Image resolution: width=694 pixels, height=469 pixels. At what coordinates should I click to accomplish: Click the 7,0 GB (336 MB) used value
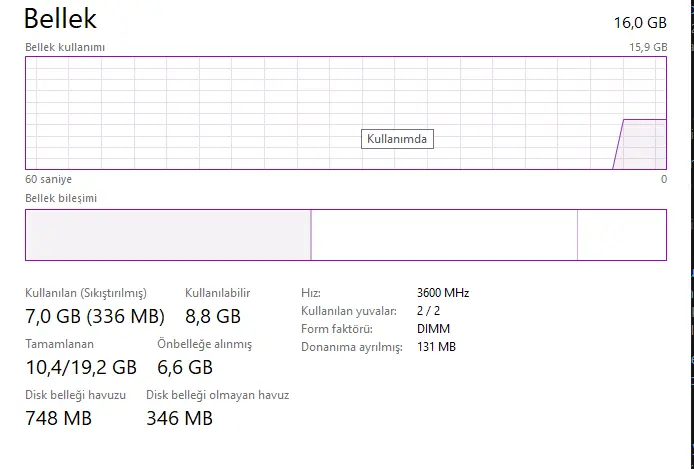tap(95, 316)
